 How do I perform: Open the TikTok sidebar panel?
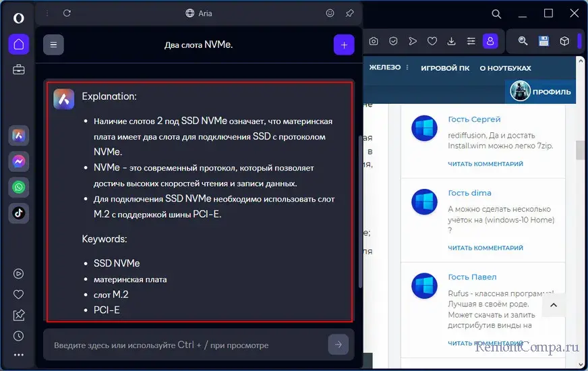point(18,212)
